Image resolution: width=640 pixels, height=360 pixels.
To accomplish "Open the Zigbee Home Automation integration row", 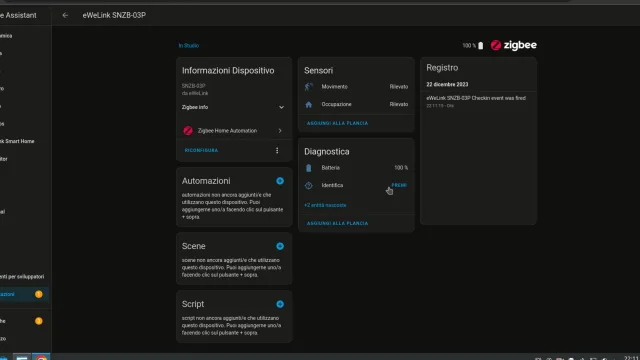I will pyautogui.click(x=233, y=131).
